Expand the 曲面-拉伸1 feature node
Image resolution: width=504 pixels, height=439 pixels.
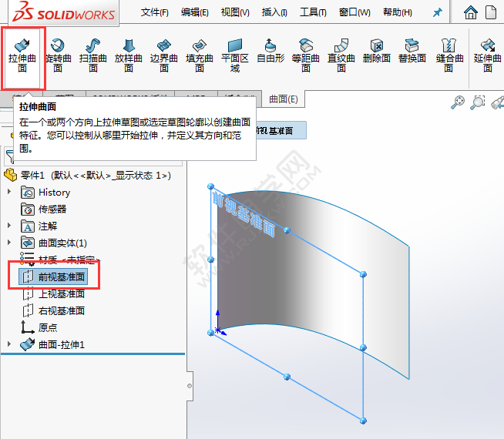(x=9, y=344)
